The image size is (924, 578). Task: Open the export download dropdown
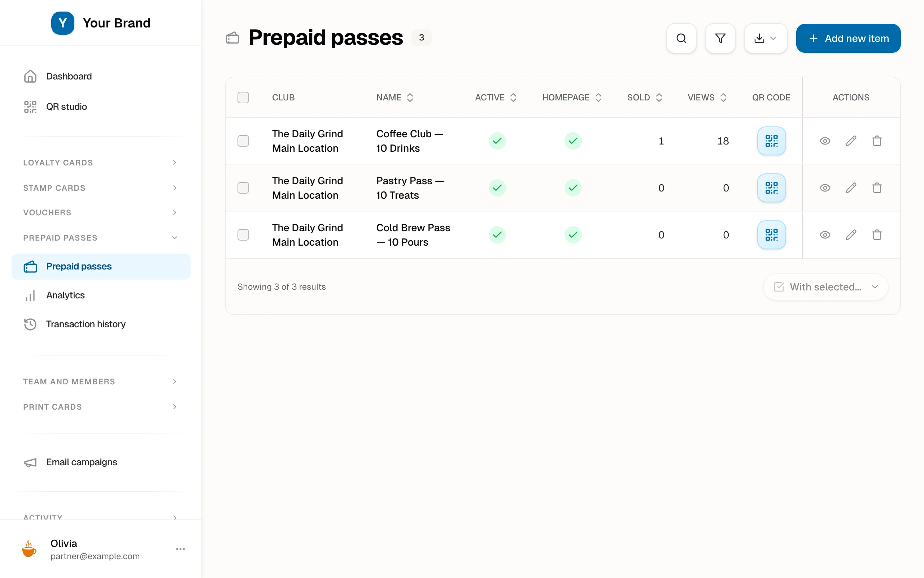(766, 38)
